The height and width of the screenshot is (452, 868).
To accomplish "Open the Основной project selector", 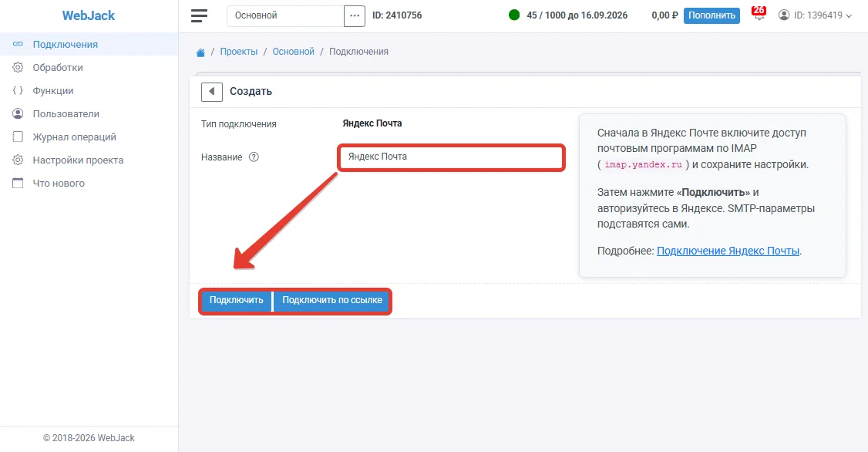I will click(x=285, y=15).
